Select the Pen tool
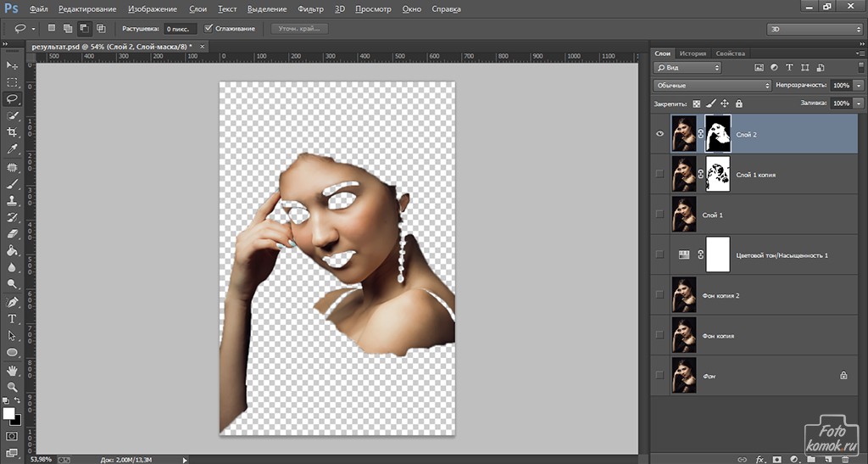868x464 pixels. [x=12, y=302]
